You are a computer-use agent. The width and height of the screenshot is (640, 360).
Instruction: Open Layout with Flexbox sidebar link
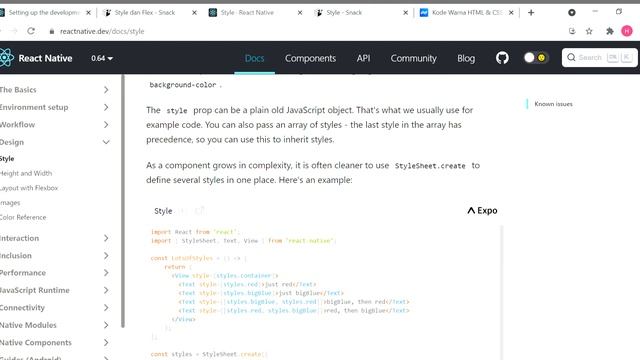pyautogui.click(x=29, y=188)
